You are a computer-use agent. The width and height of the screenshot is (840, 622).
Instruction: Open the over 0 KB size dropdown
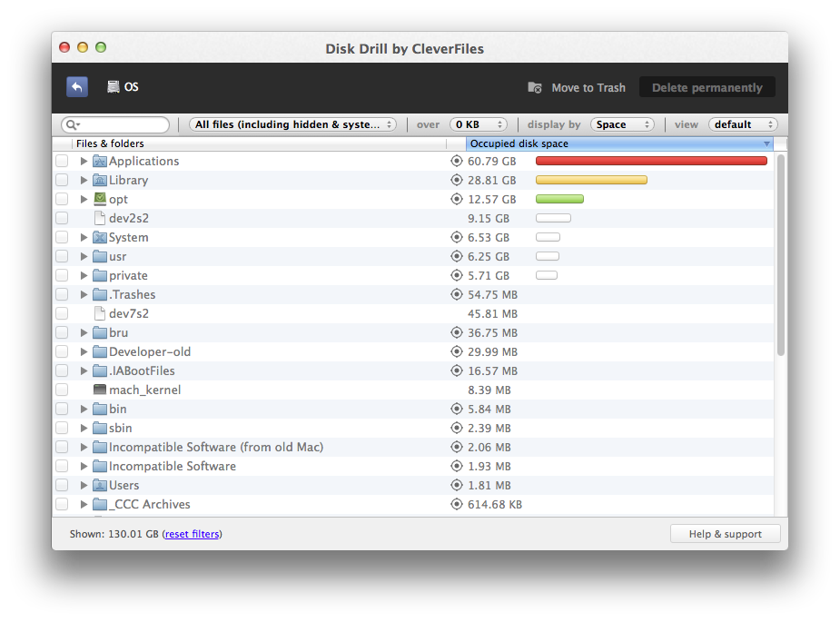(x=478, y=124)
